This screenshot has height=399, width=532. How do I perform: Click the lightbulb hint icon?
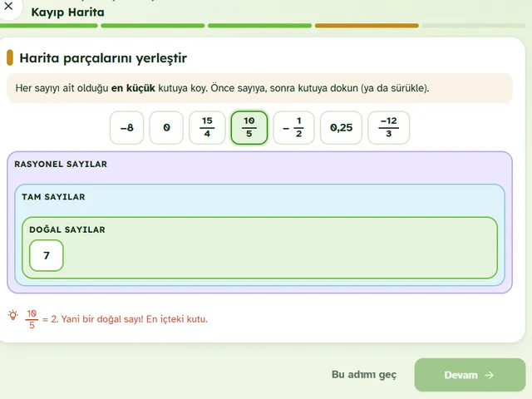pyautogui.click(x=13, y=315)
